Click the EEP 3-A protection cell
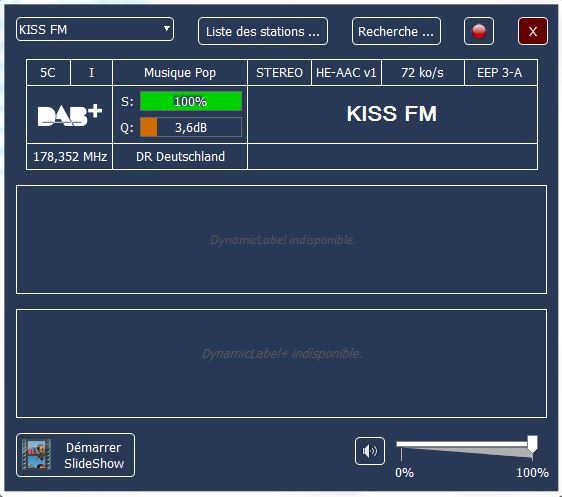The width and height of the screenshot is (562, 497). point(501,73)
